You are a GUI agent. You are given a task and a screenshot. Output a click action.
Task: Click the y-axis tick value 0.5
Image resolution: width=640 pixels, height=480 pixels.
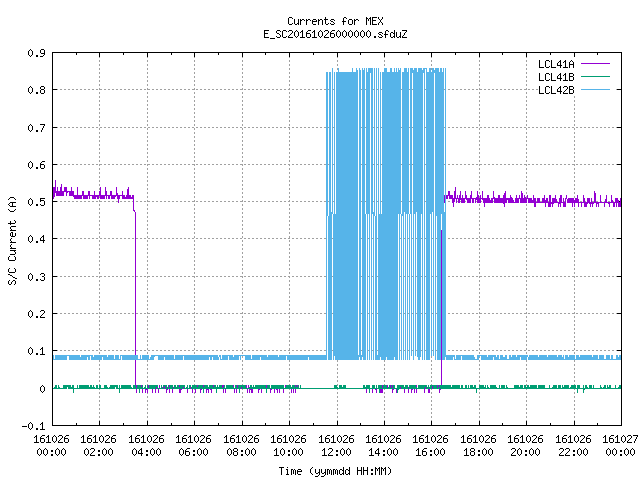[x=36, y=202]
